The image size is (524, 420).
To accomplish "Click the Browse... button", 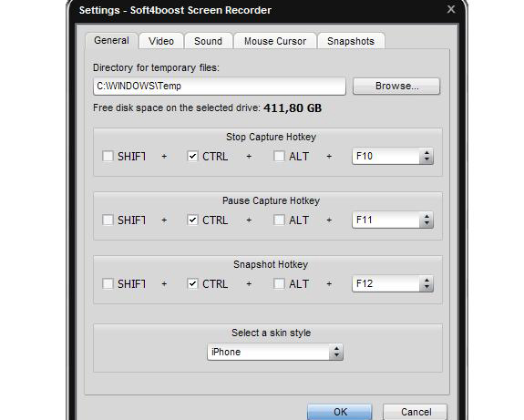I will click(x=396, y=87).
